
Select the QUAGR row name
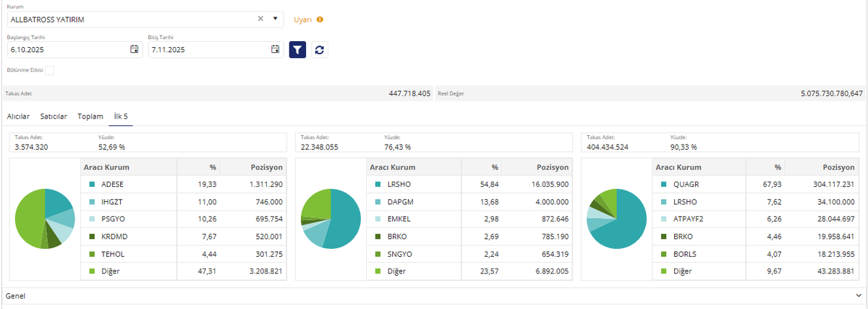(686, 185)
